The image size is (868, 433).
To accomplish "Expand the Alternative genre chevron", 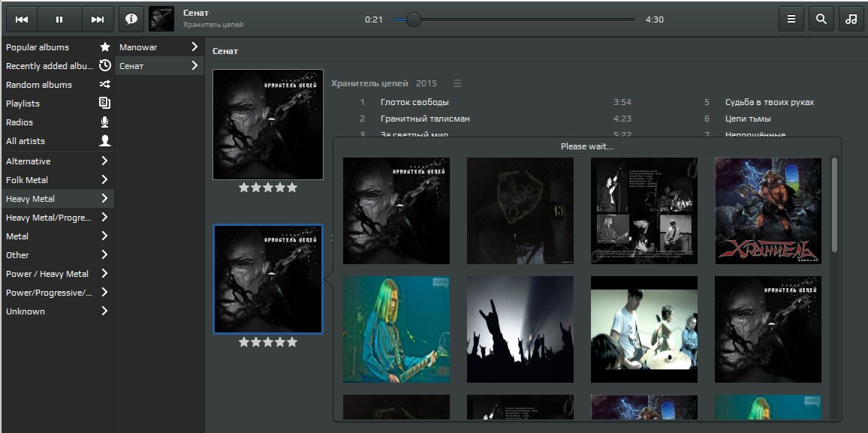I will 104,161.
